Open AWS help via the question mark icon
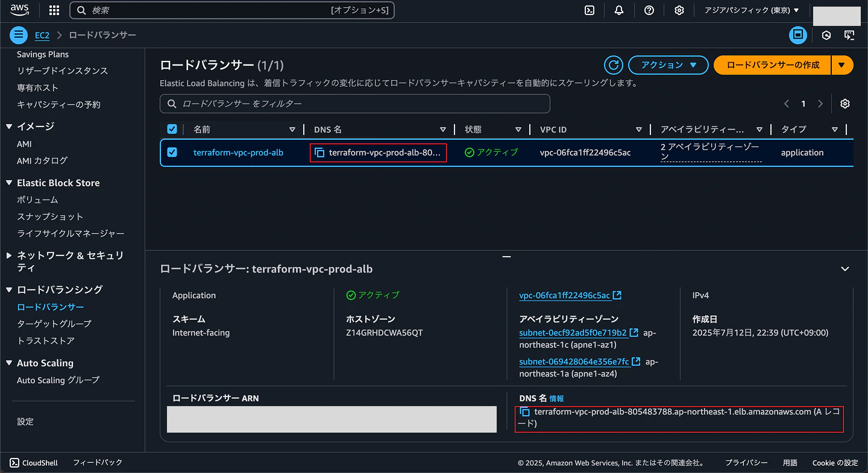868x473 pixels. 649,10
